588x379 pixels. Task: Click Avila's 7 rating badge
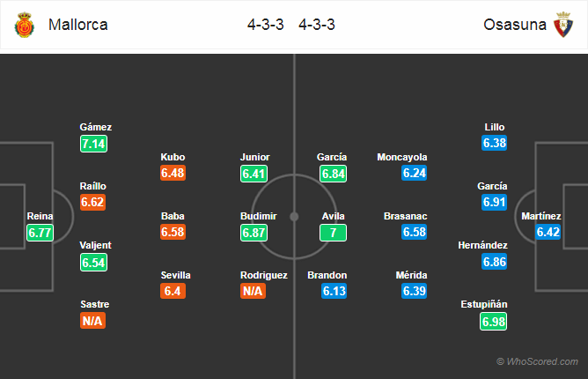tap(333, 233)
